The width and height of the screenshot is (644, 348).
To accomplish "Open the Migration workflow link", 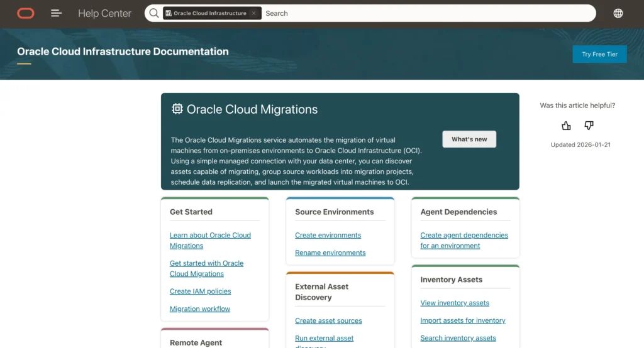I will coord(200,308).
